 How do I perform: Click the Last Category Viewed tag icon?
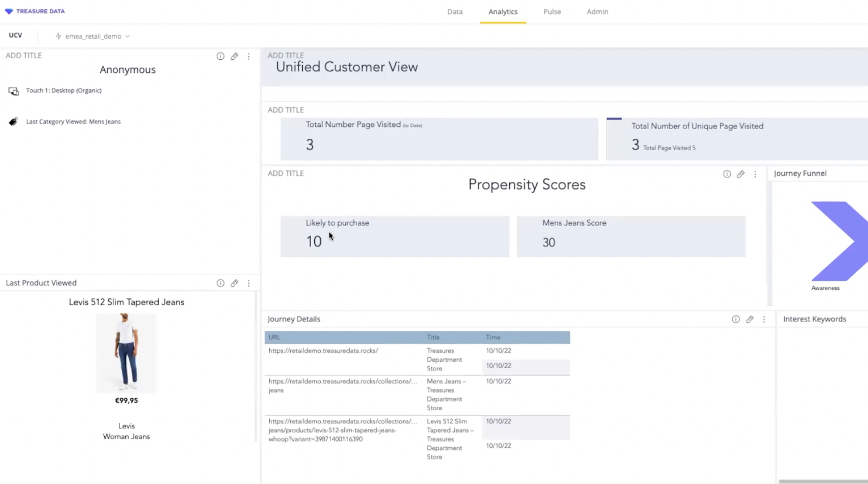coord(14,121)
